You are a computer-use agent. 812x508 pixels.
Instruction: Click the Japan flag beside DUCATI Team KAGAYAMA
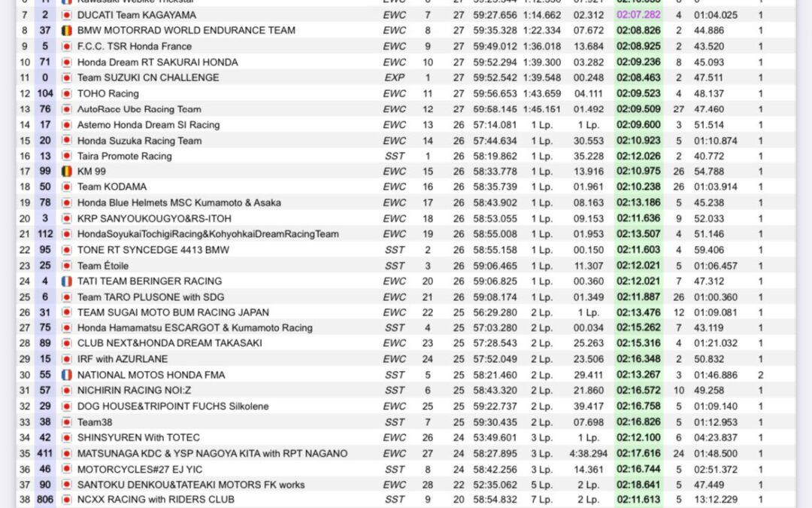[66, 15]
